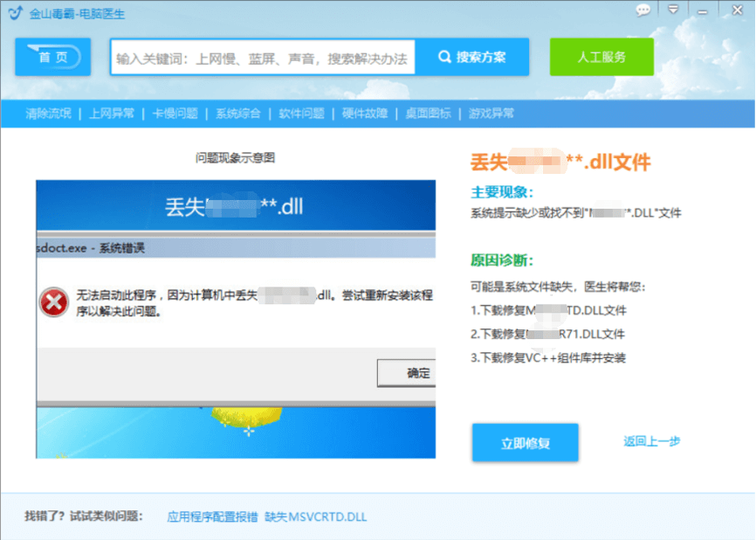This screenshot has width=756, height=540.
Task: Open the feedback chat bubble icon
Action: pos(643,10)
